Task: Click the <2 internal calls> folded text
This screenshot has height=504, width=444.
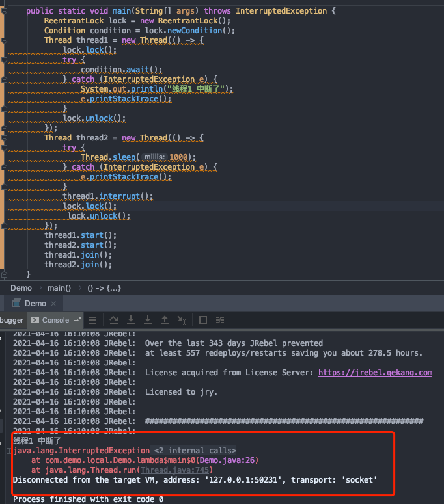Action: [195, 451]
